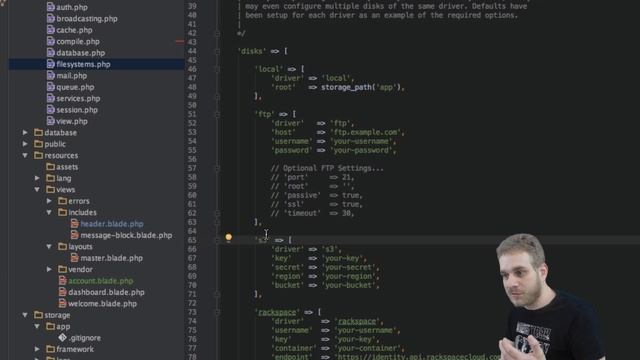Click 'your-bucket' string on line 70
This screenshot has height=360, width=640.
click(x=349, y=285)
